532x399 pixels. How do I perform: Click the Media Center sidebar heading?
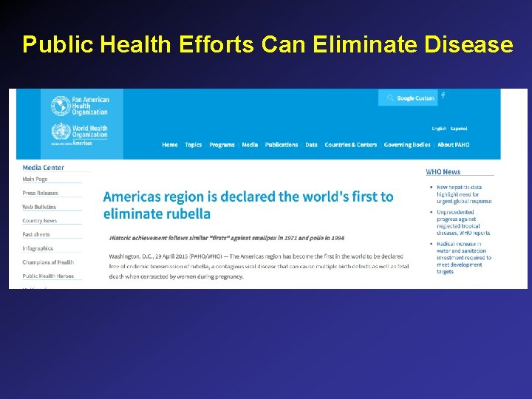pyautogui.click(x=43, y=168)
